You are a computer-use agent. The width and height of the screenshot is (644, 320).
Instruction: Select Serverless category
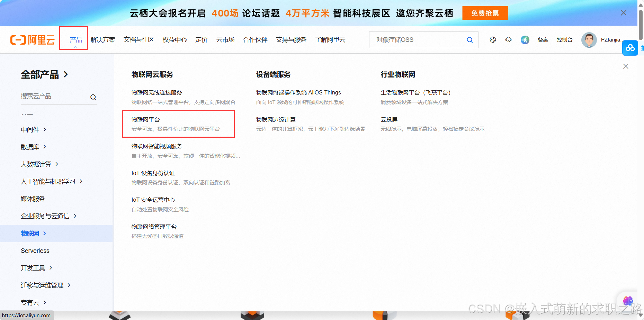[35, 251]
